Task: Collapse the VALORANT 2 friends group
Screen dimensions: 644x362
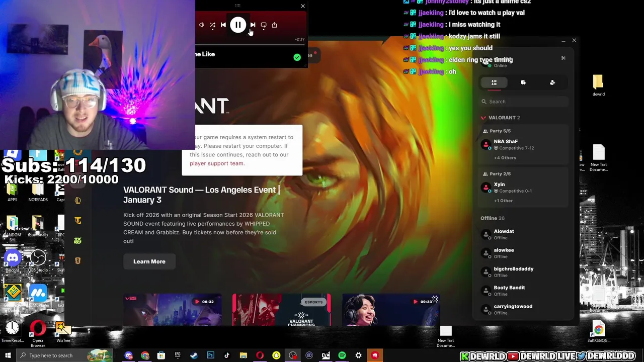Action: [x=501, y=118]
